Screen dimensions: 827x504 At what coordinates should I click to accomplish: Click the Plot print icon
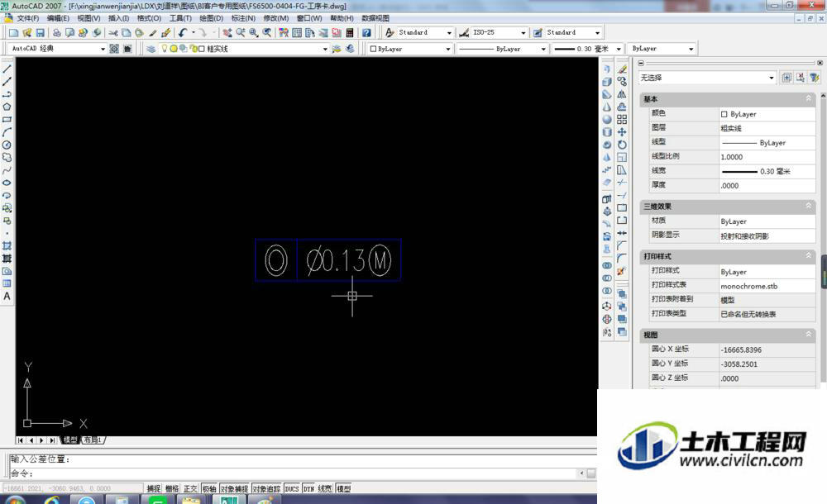pos(57,33)
